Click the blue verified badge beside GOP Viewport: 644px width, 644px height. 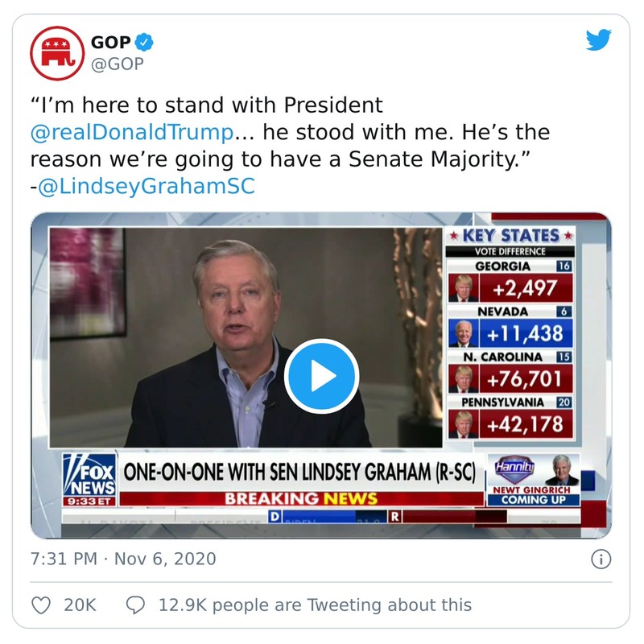tap(144, 43)
